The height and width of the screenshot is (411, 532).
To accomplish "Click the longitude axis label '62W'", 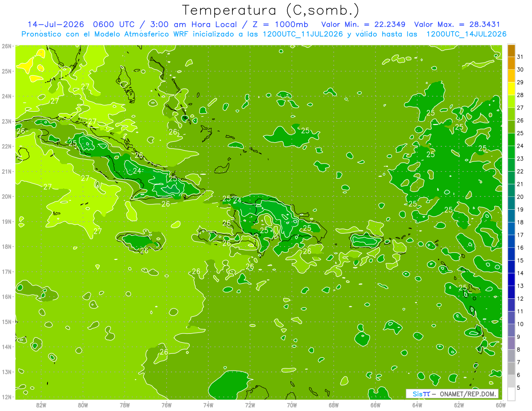I will (459, 405).
